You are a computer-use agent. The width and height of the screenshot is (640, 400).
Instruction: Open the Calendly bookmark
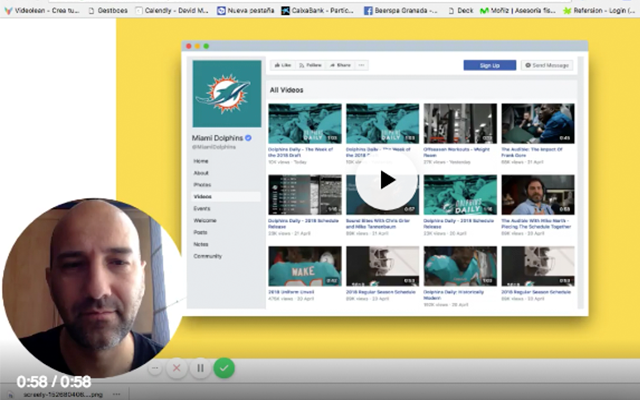click(172, 10)
